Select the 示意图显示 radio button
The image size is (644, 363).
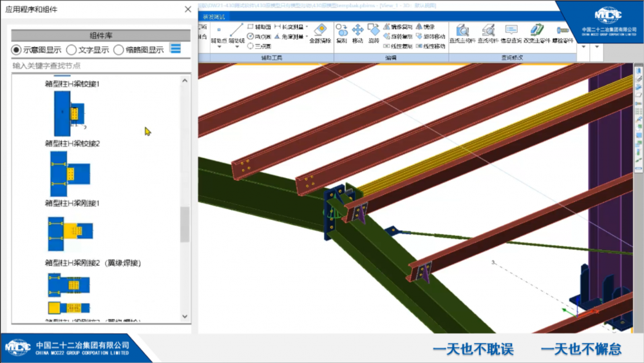[x=16, y=50]
